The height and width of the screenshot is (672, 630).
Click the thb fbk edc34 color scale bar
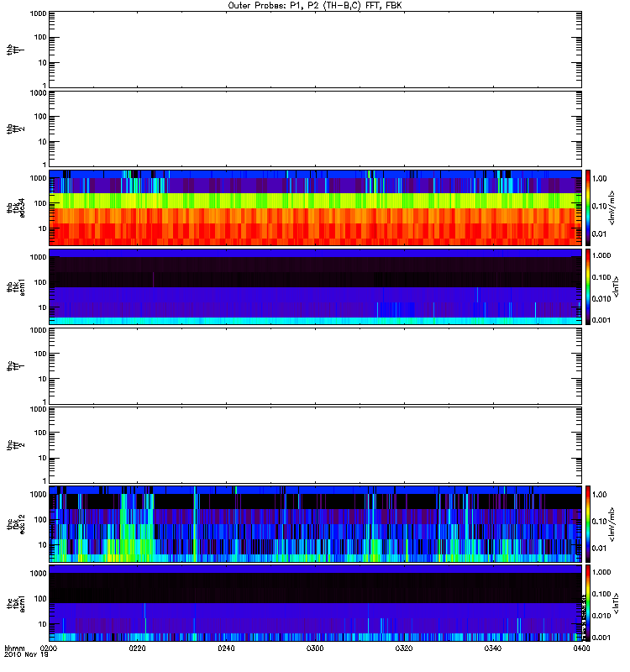[x=588, y=207]
